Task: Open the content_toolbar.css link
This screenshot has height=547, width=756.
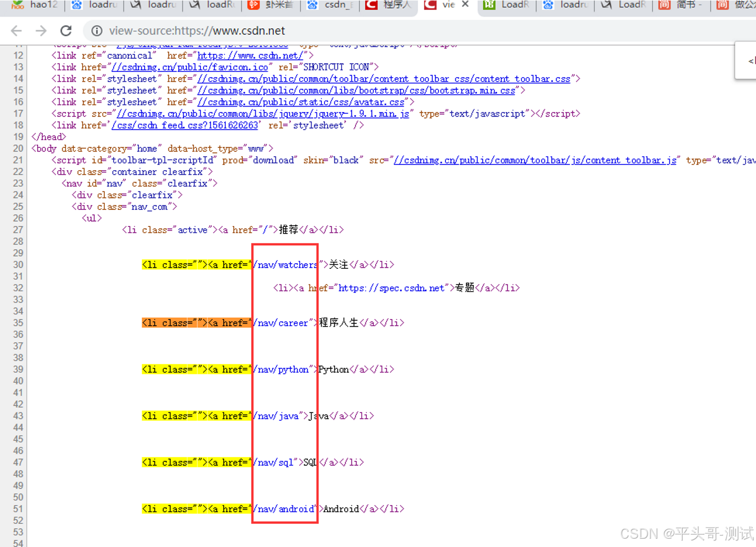Action: coord(384,79)
